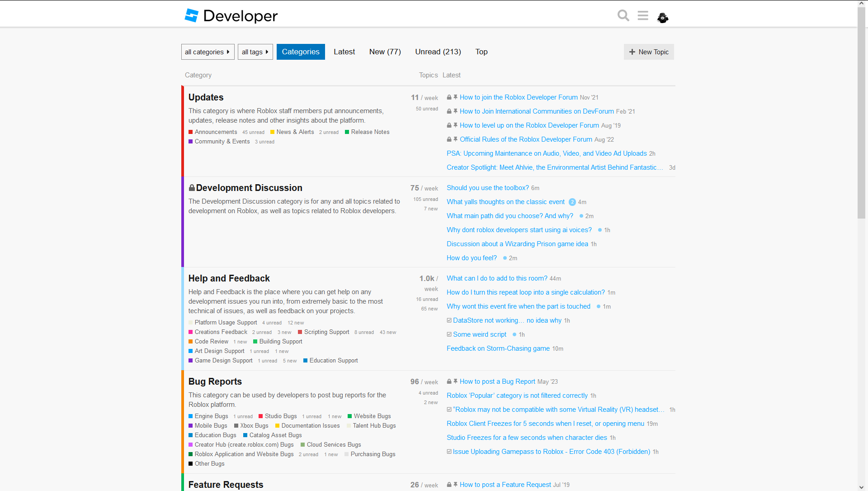Click the pin icon on 'Official Rules of the Roblox Developer Forum'
Viewport: 868px width, 491px height.
point(456,139)
